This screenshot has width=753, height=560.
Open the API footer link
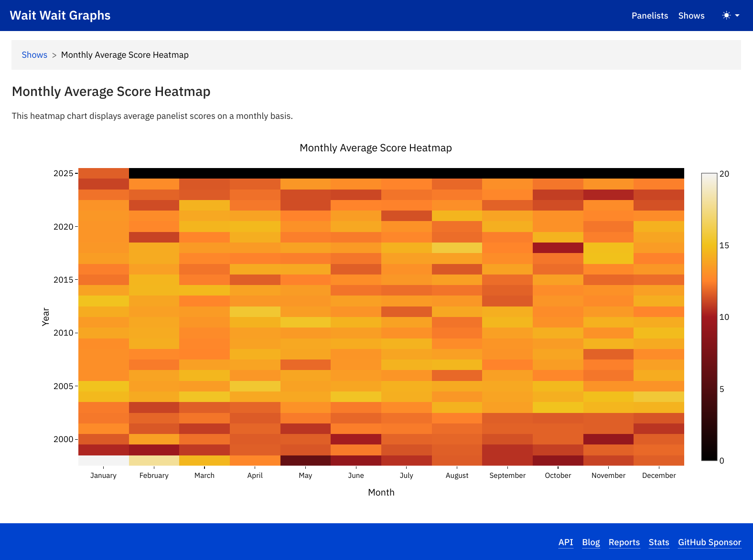[x=565, y=542]
